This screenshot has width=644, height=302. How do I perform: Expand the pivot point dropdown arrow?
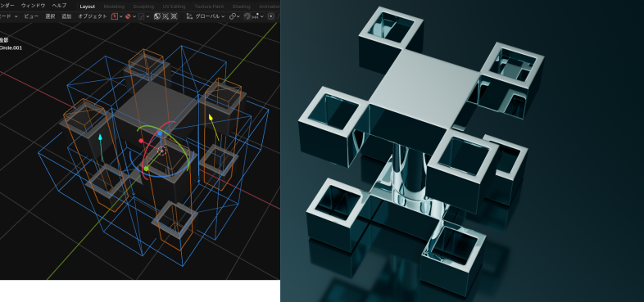click(x=238, y=16)
